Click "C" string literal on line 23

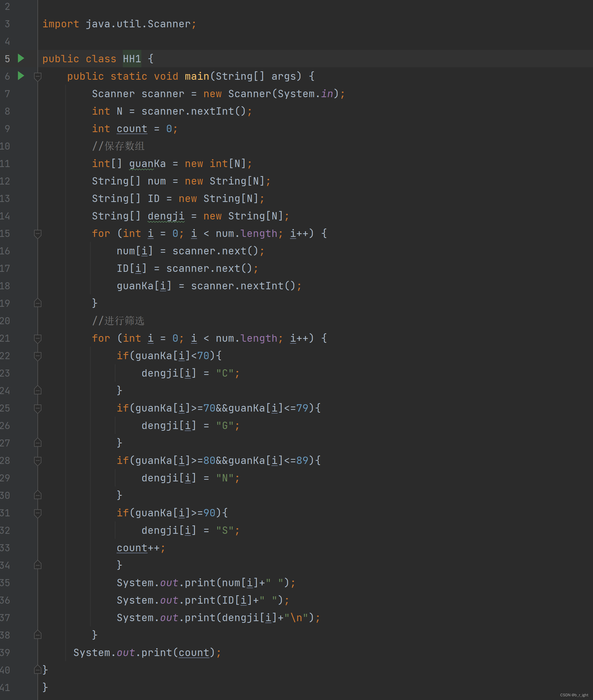(x=225, y=373)
